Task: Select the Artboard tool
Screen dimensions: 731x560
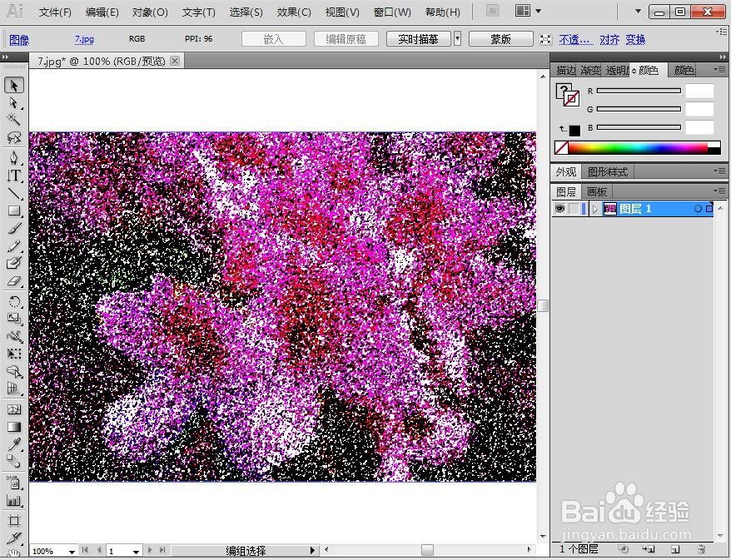Action: [14, 520]
